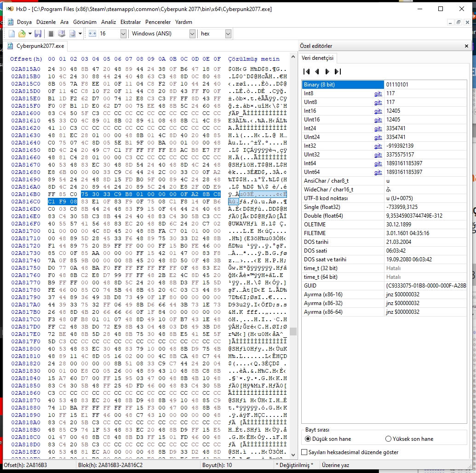Click the Üzerine yaz status bar mode
The width and height of the screenshot is (476, 473).
click(x=335, y=465)
